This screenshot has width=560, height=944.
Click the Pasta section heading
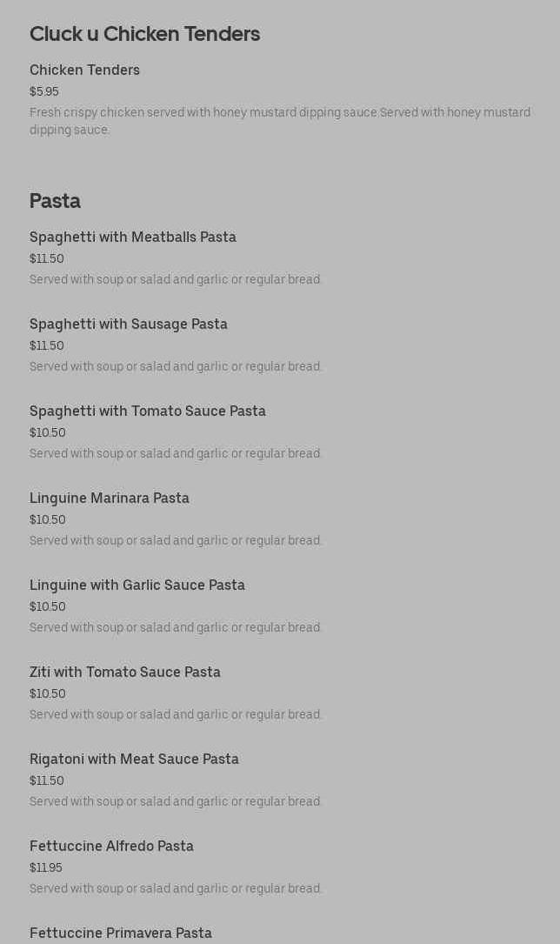[55, 201]
